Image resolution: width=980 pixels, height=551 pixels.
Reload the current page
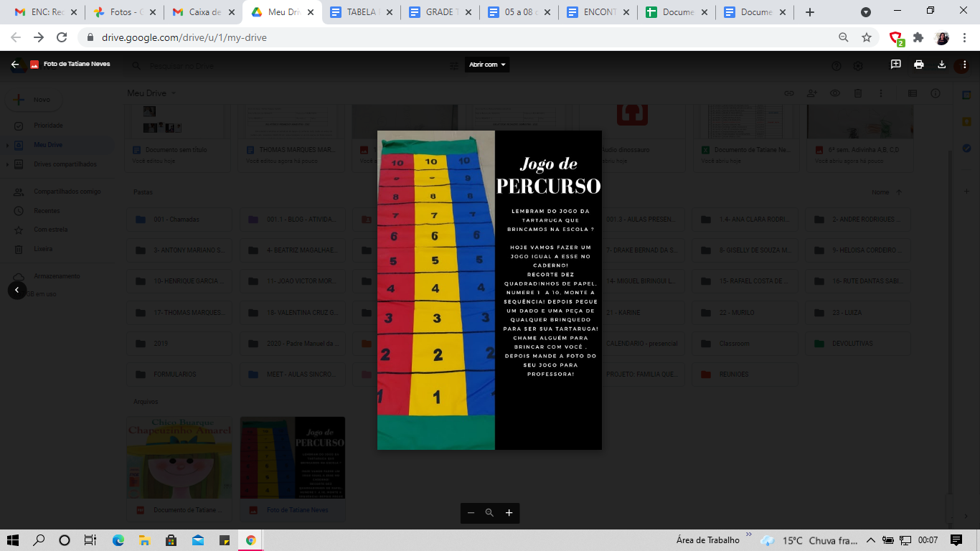point(62,37)
